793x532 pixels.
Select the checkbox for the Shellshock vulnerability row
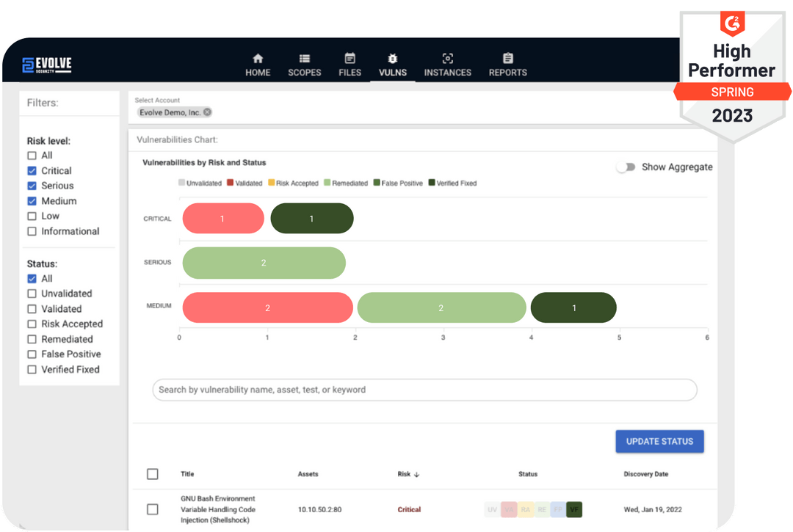(152, 509)
